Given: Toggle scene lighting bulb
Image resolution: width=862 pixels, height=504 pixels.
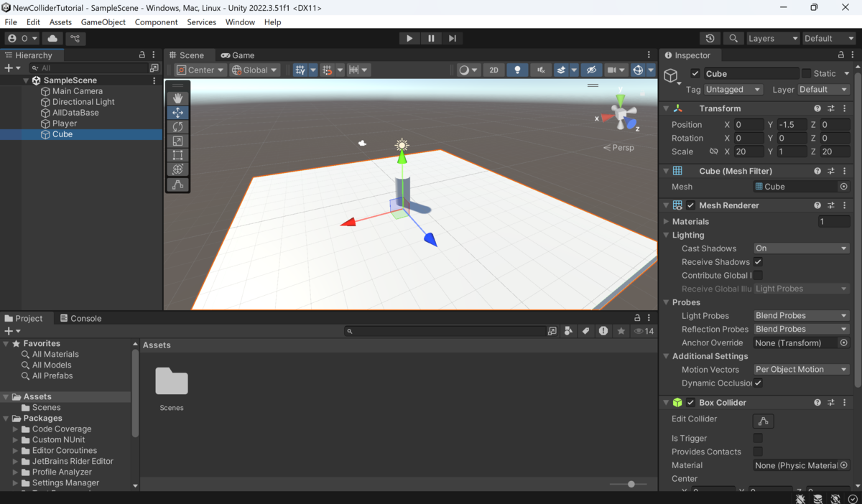Looking at the screenshot, I should pos(517,70).
